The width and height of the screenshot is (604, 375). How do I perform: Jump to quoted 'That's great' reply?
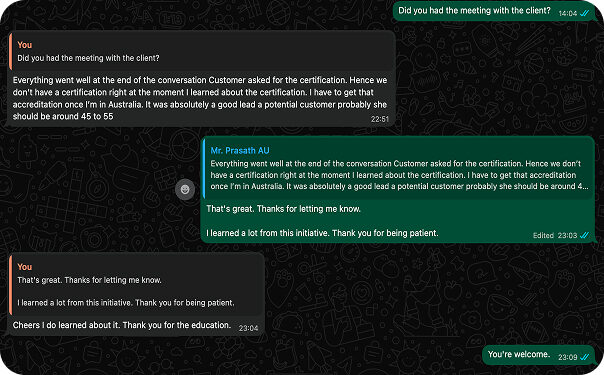(137, 285)
